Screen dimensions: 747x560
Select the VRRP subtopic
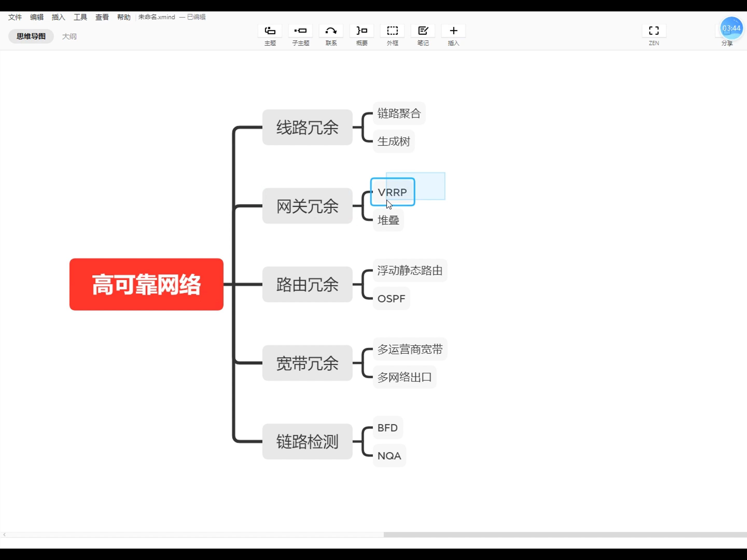(392, 192)
